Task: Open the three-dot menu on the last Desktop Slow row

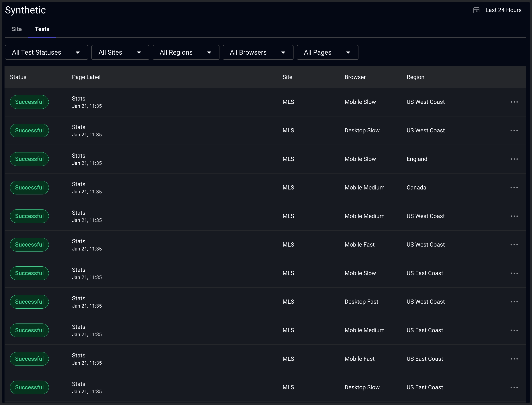Action: click(514, 387)
